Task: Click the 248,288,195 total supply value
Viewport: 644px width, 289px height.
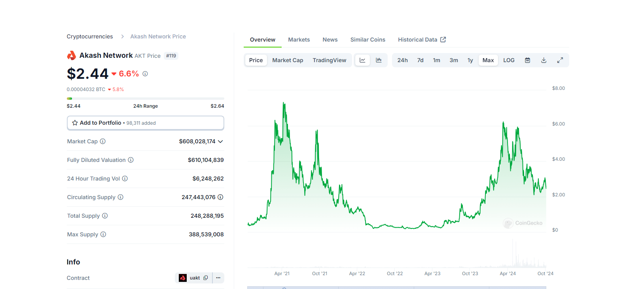Action: pyautogui.click(x=207, y=216)
